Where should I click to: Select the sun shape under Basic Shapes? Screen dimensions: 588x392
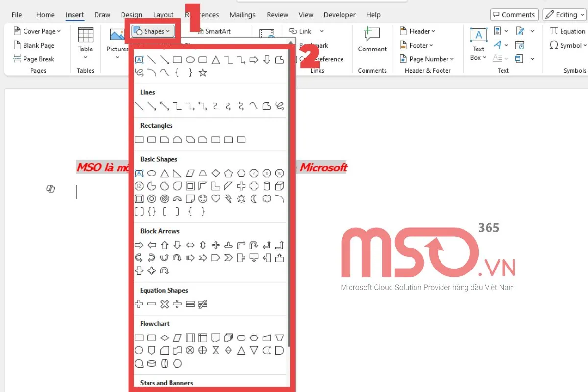(241, 198)
